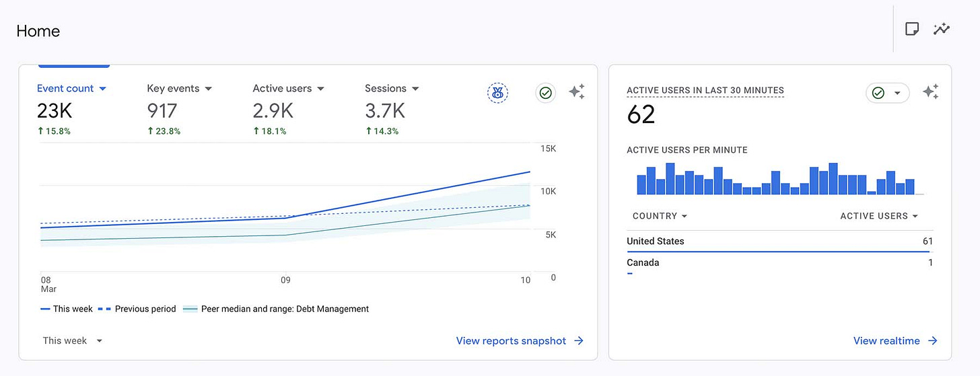Click the arrow next to View realtime
The image size is (980, 376).
pyautogui.click(x=933, y=341)
